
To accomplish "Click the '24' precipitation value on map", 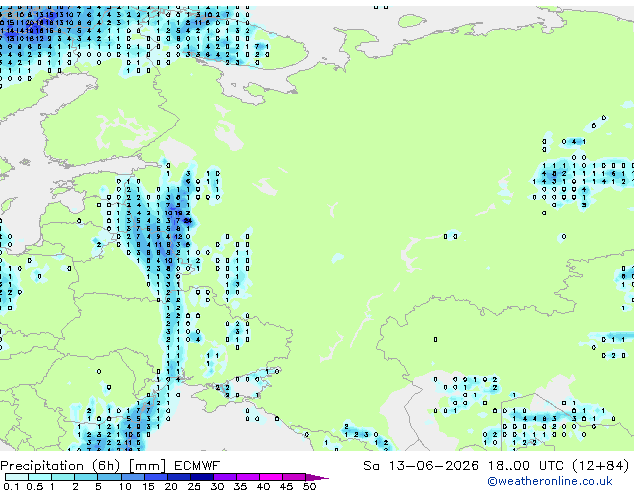I will (188, 221).
